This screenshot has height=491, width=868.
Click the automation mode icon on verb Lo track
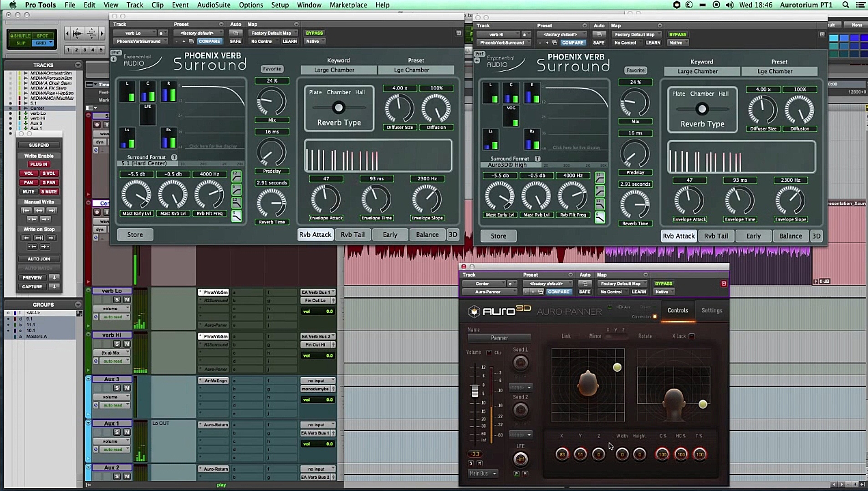pyautogui.click(x=96, y=317)
